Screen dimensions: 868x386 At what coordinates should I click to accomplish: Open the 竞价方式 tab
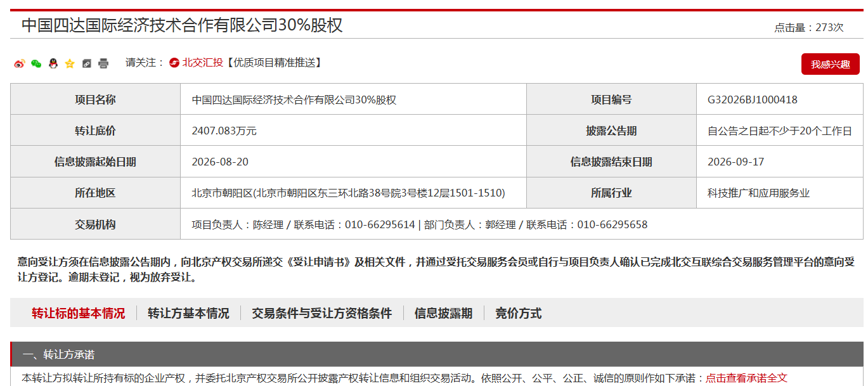pos(518,313)
